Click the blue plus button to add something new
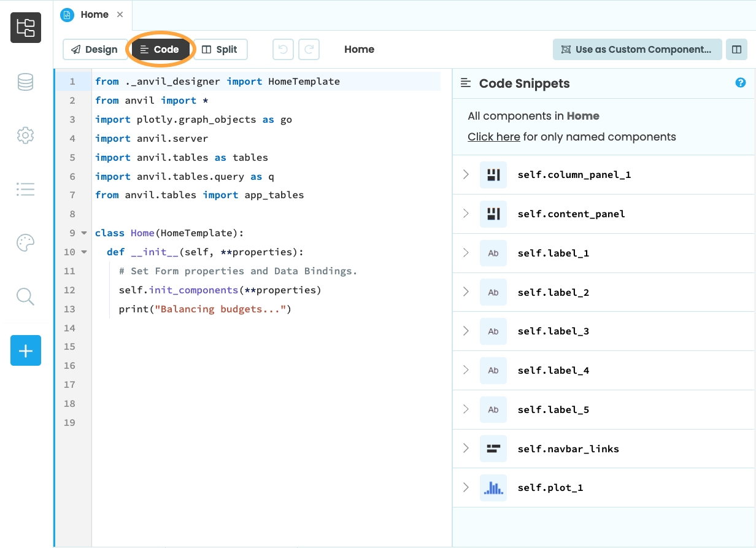Screen dimensions: 756x548 point(25,350)
